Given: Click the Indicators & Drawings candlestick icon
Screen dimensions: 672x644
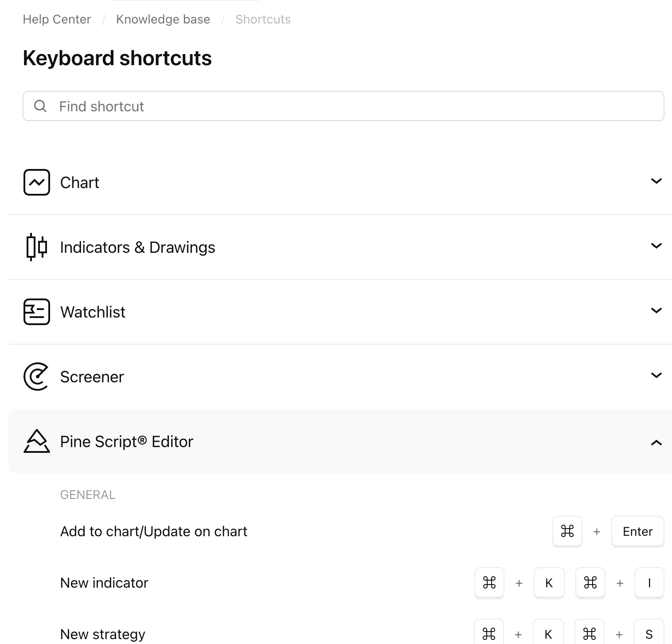Looking at the screenshot, I should [x=36, y=247].
